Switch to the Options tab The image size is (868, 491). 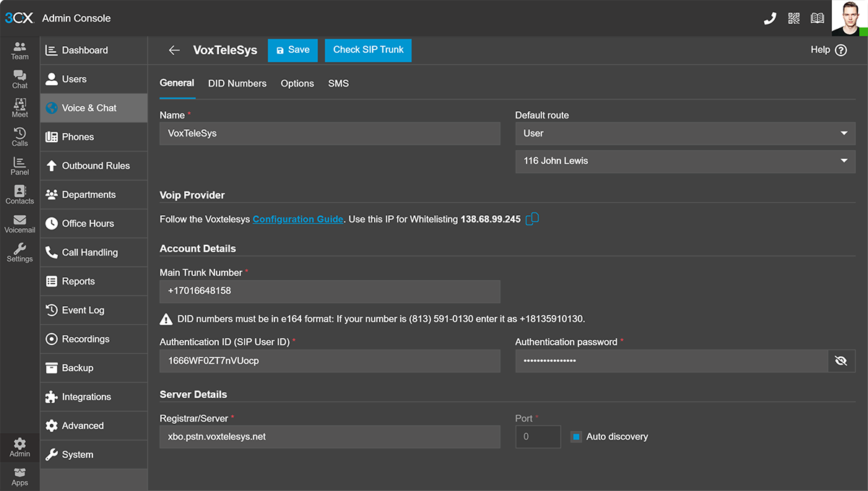298,84
